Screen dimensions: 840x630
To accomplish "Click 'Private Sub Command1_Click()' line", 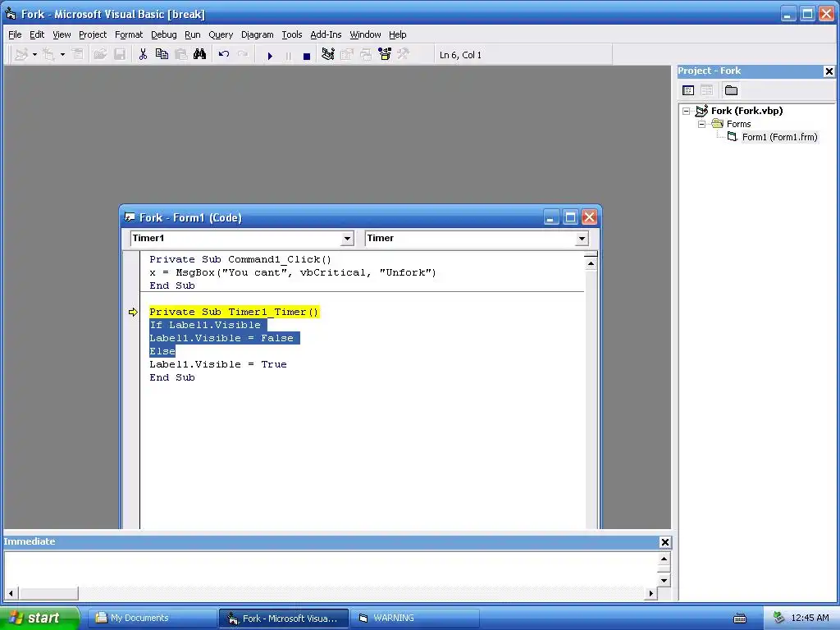I will pyautogui.click(x=240, y=259).
